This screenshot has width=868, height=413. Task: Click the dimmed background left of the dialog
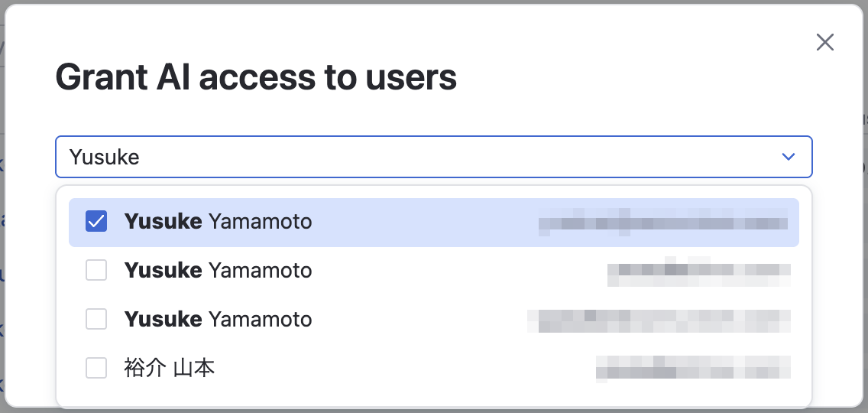click(2, 222)
